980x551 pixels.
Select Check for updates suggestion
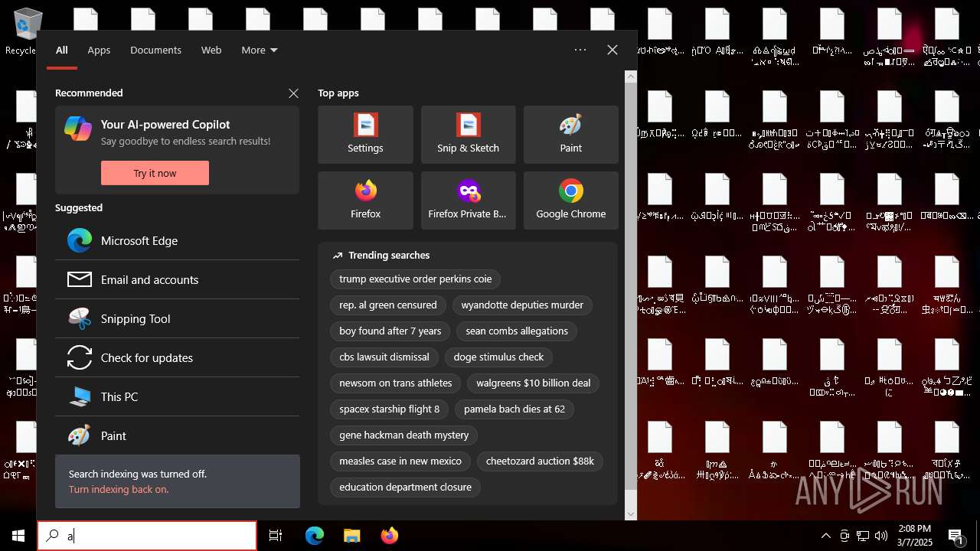coord(177,357)
